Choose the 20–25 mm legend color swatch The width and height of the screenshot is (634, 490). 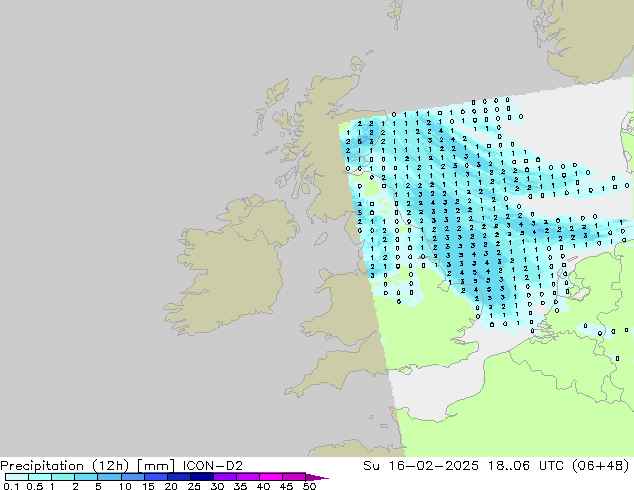179,477
